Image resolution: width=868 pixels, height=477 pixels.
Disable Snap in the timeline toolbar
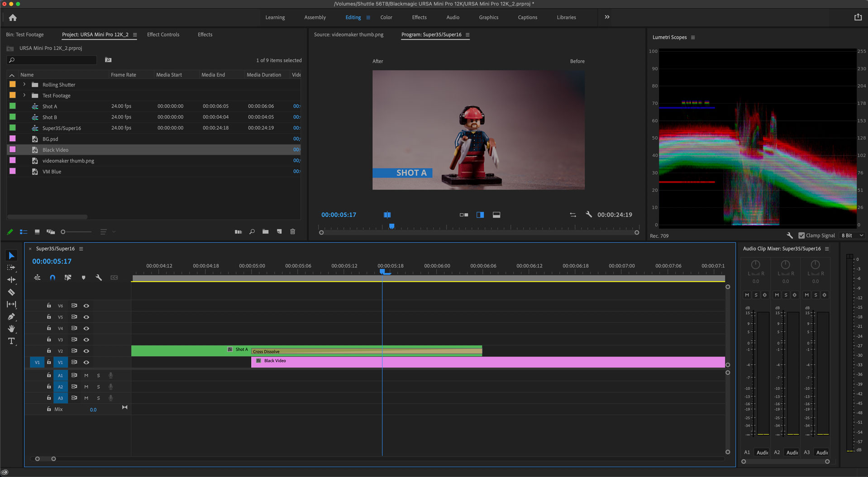click(52, 277)
